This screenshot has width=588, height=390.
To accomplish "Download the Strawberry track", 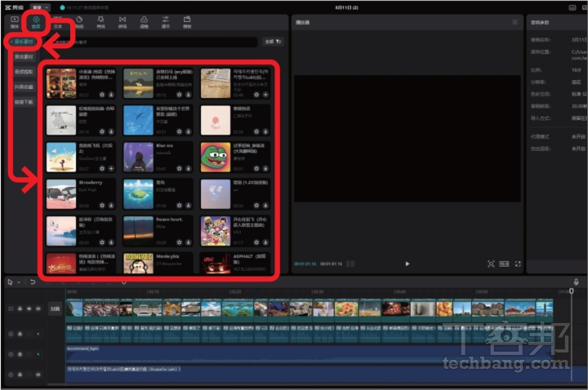I will pos(111,206).
